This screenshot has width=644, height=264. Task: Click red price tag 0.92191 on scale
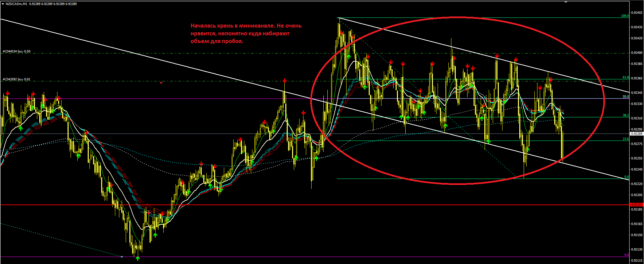coord(636,204)
